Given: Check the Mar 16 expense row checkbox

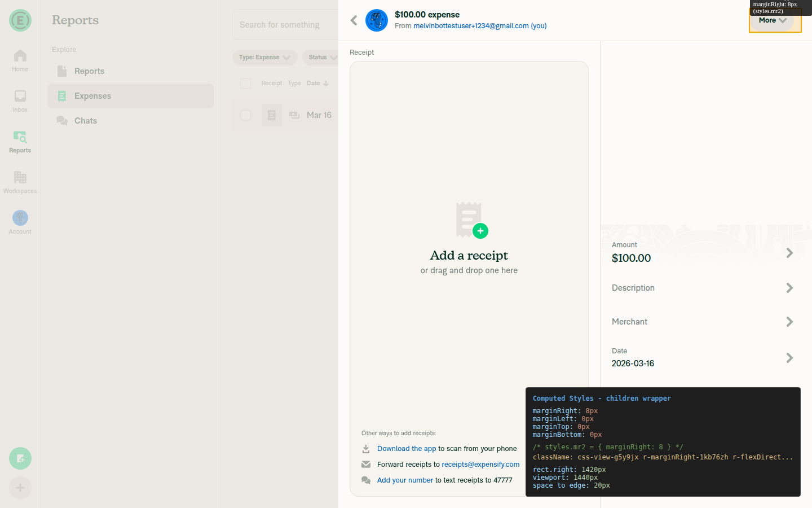Looking at the screenshot, I should pos(246,115).
